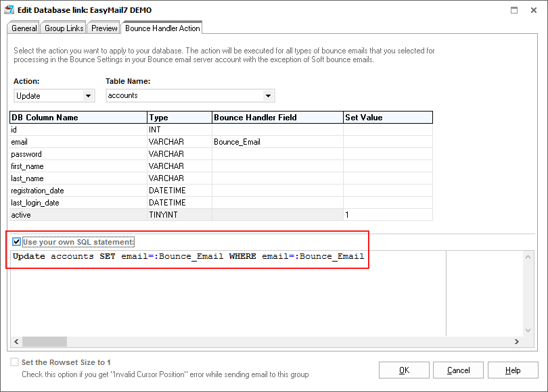Switch to the Preview tab
Screen dimensions: 548x392
[x=104, y=28]
